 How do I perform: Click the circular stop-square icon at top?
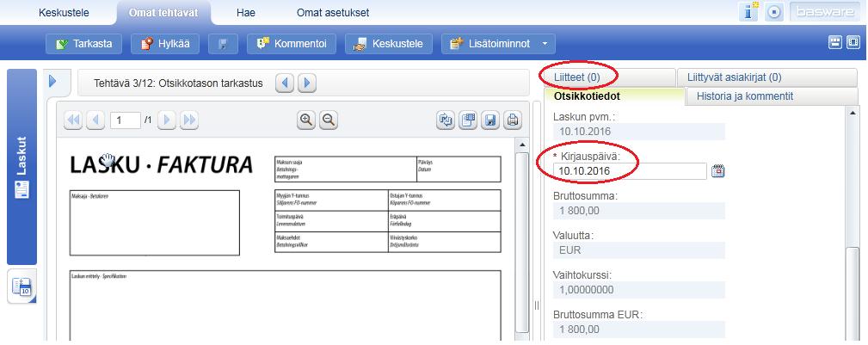pos(774,12)
